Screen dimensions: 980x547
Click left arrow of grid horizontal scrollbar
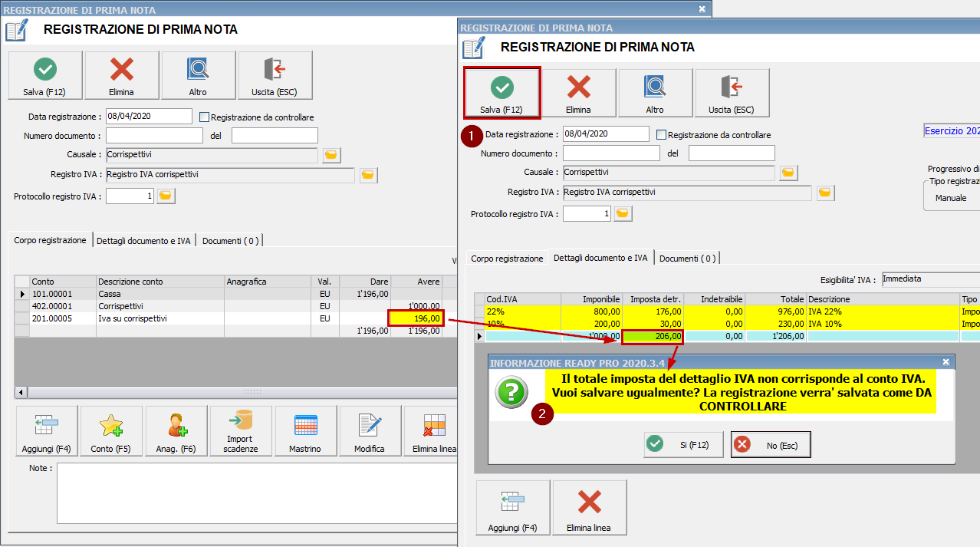click(x=21, y=392)
